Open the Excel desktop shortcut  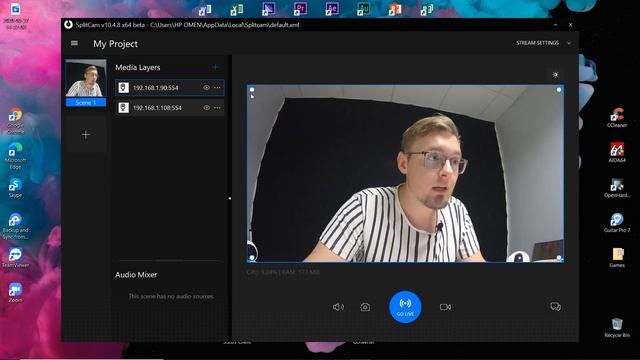coord(237,9)
